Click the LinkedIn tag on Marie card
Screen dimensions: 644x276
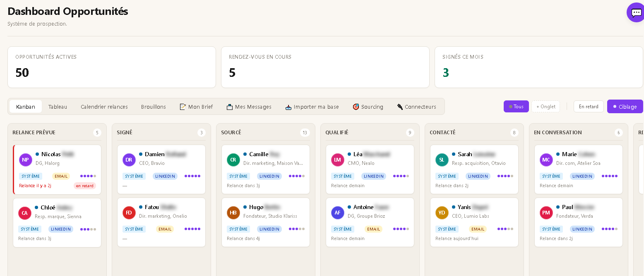582,176
